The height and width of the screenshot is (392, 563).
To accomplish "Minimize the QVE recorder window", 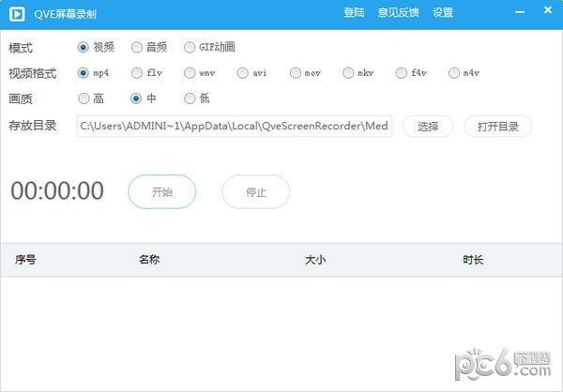I will [521, 12].
